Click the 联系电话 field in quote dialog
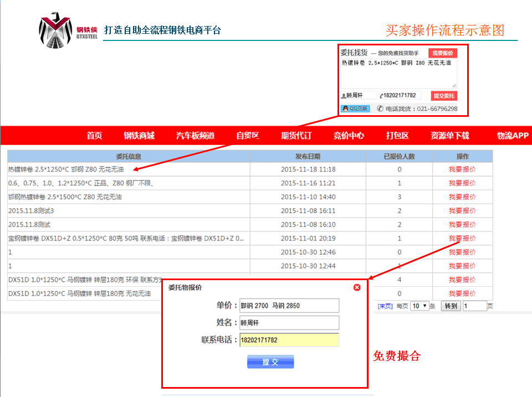 coord(289,340)
